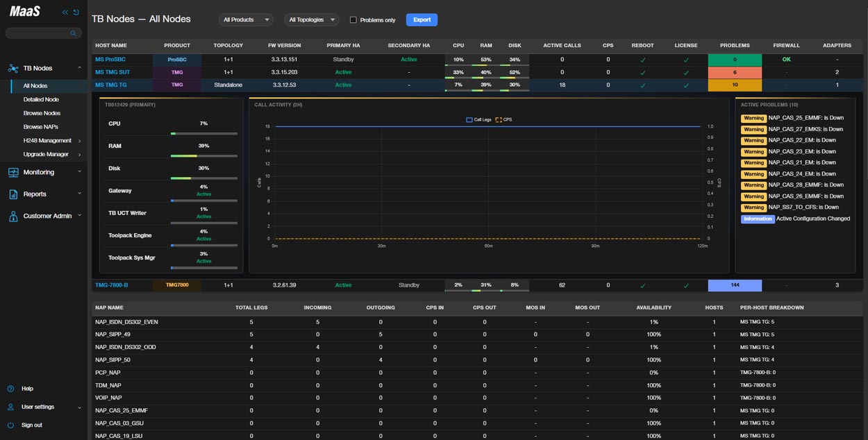Click the MaaS logo
This screenshot has height=440, width=868.
point(25,12)
